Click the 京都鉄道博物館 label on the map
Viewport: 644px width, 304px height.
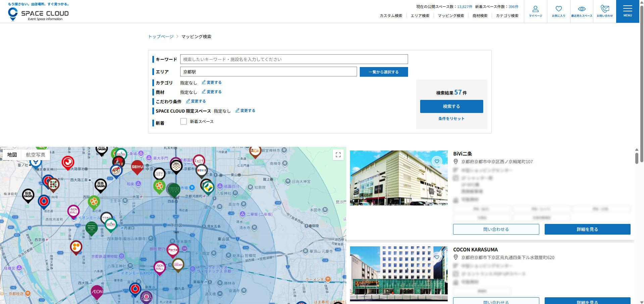point(104,256)
